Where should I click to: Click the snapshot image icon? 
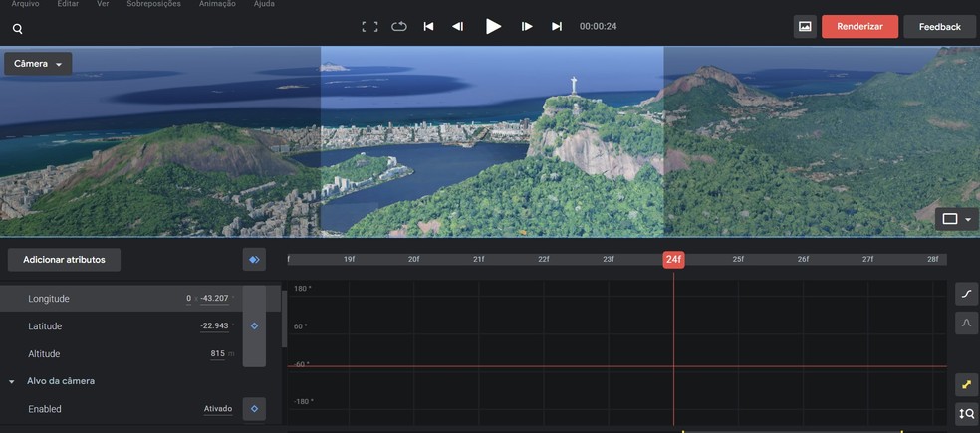805,27
